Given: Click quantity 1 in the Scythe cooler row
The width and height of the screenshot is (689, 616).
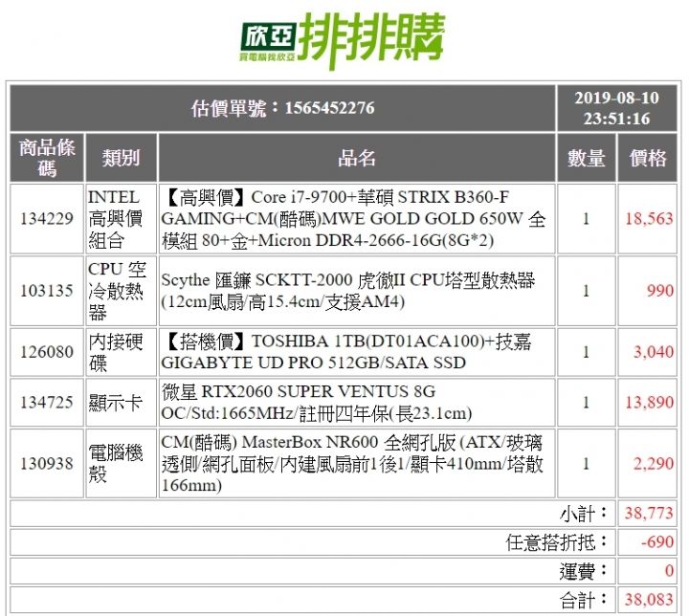Looking at the screenshot, I should point(587,291).
